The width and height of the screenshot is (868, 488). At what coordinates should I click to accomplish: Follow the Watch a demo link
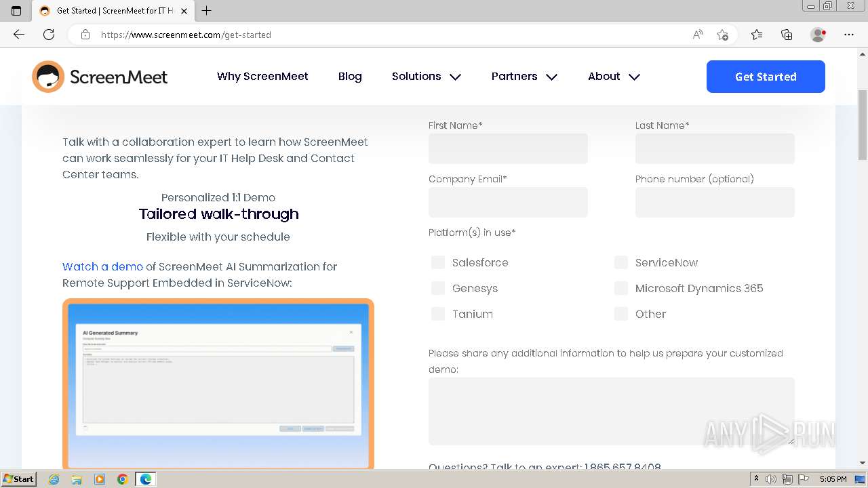coord(102,266)
